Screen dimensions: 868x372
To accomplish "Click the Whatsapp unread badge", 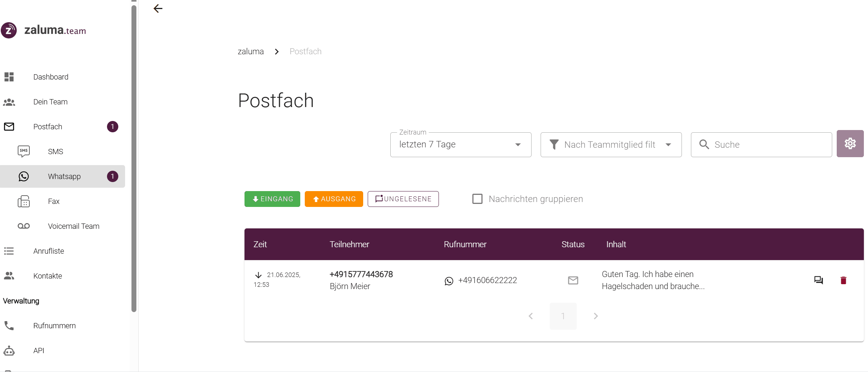I will point(113,176).
